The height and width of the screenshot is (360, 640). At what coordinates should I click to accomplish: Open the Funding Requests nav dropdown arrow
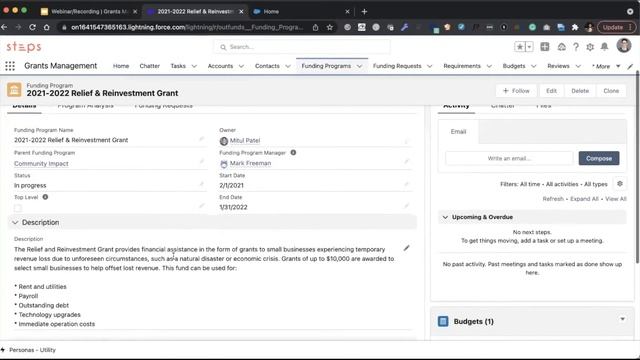point(429,66)
